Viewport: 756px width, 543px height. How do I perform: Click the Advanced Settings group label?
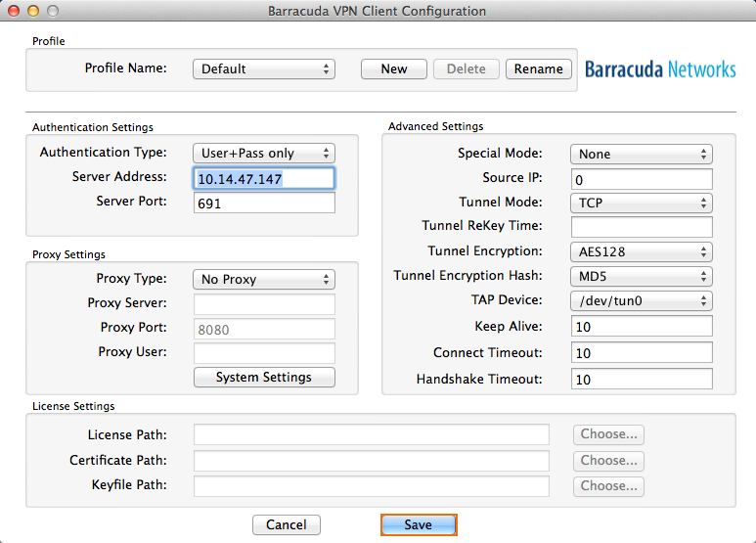pyautogui.click(x=435, y=126)
